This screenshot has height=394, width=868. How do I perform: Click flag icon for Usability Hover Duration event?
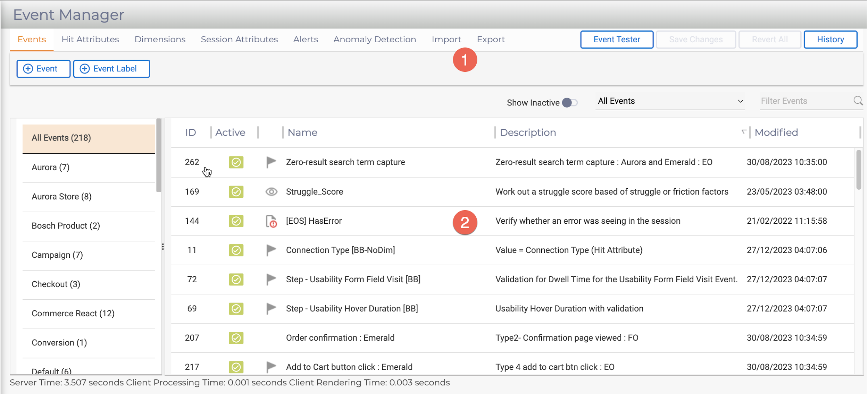[x=271, y=308]
